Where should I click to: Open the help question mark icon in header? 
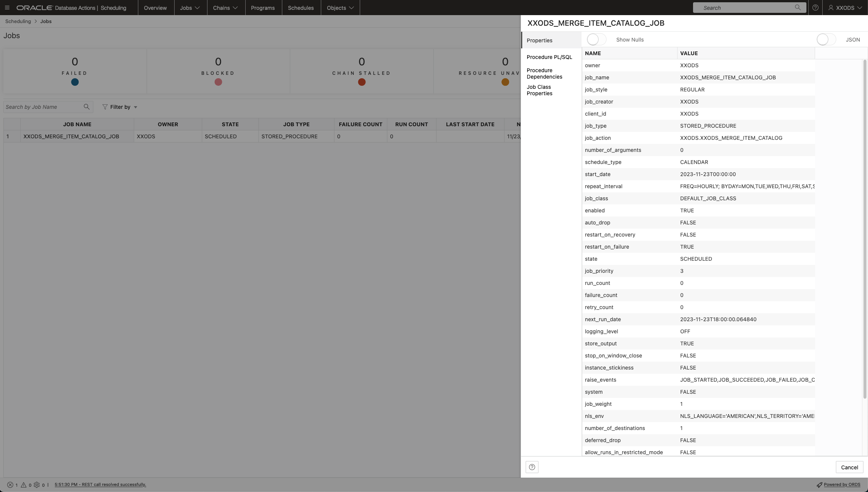tap(815, 8)
